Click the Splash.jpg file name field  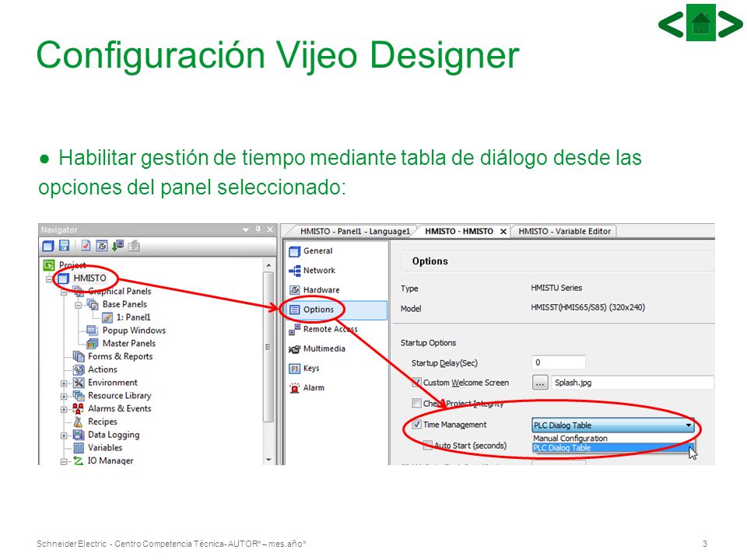(632, 383)
